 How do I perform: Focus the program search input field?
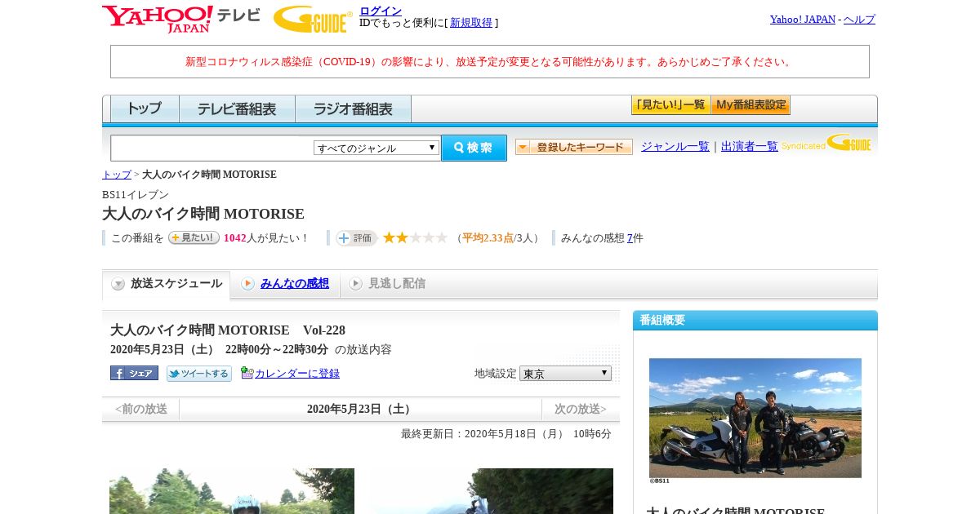(212, 148)
